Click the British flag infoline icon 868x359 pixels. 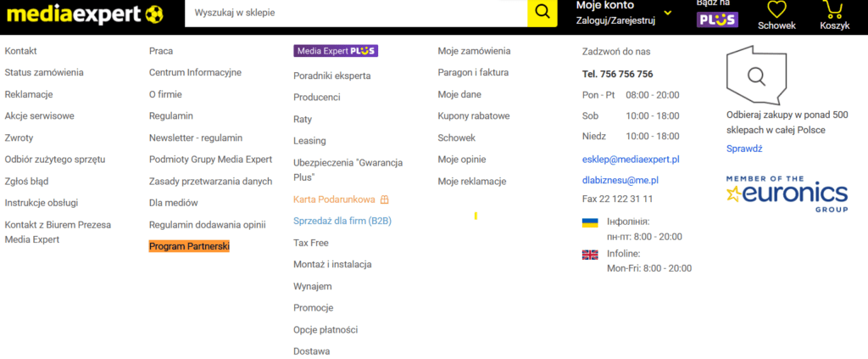click(x=590, y=254)
